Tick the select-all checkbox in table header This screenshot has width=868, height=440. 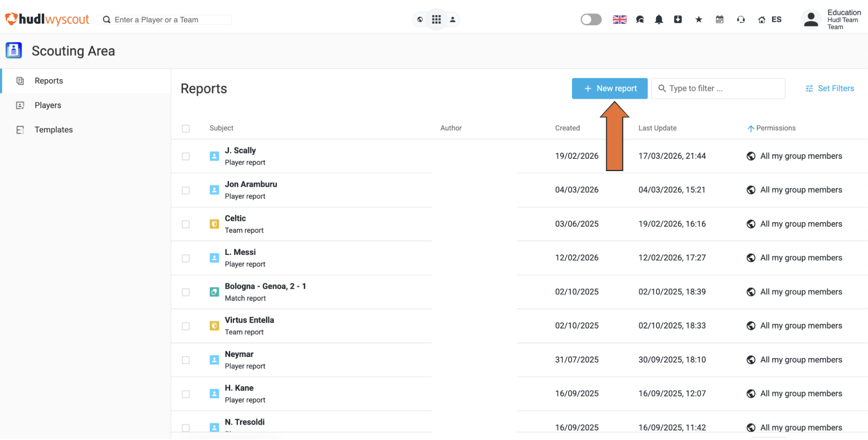pos(186,129)
